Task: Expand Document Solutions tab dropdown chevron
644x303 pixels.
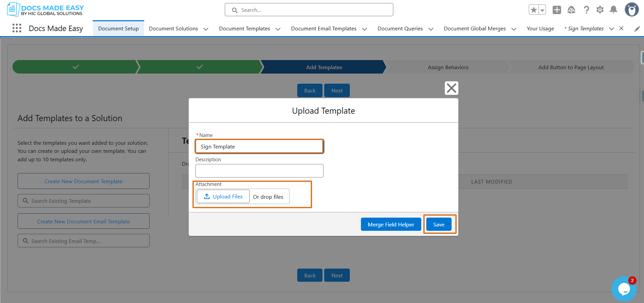Action: 206,29
